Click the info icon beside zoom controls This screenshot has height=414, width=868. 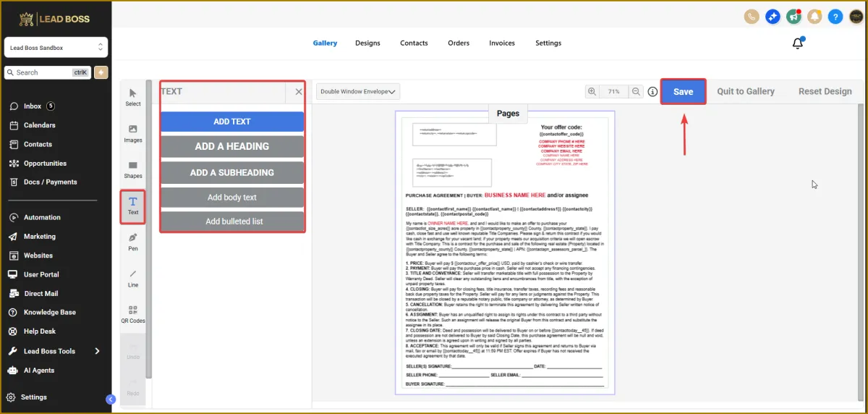[652, 92]
